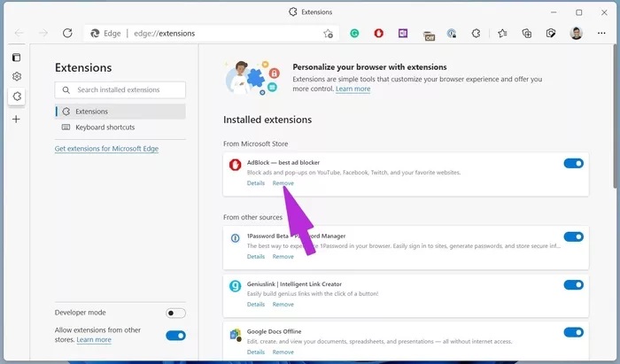Add this page to favorites
Screen dimensions: 620x364
tap(328, 34)
